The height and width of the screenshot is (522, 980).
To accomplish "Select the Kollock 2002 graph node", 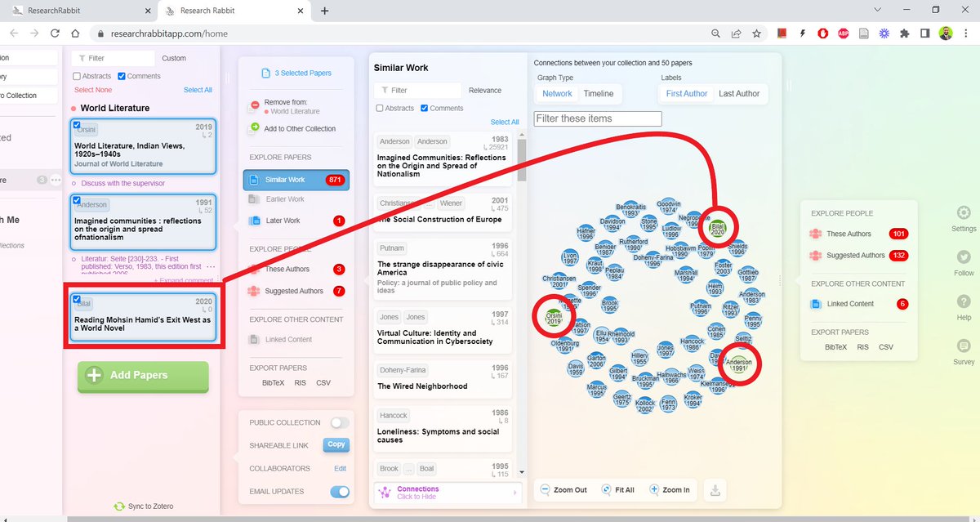I will point(645,405).
